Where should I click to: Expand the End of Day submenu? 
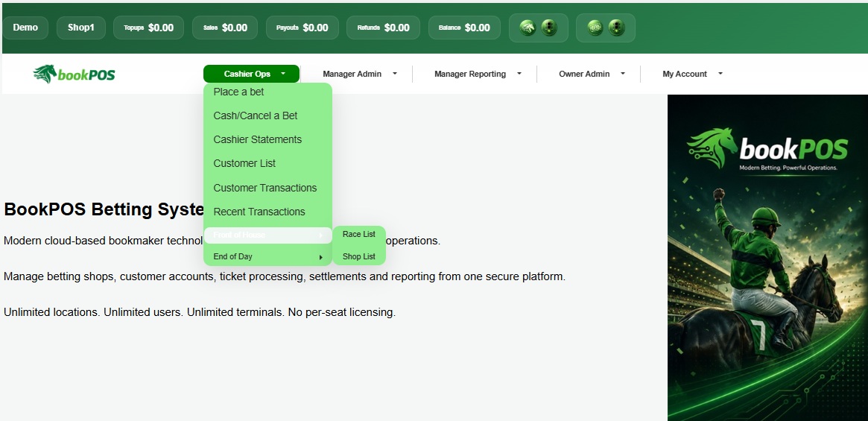(x=268, y=256)
